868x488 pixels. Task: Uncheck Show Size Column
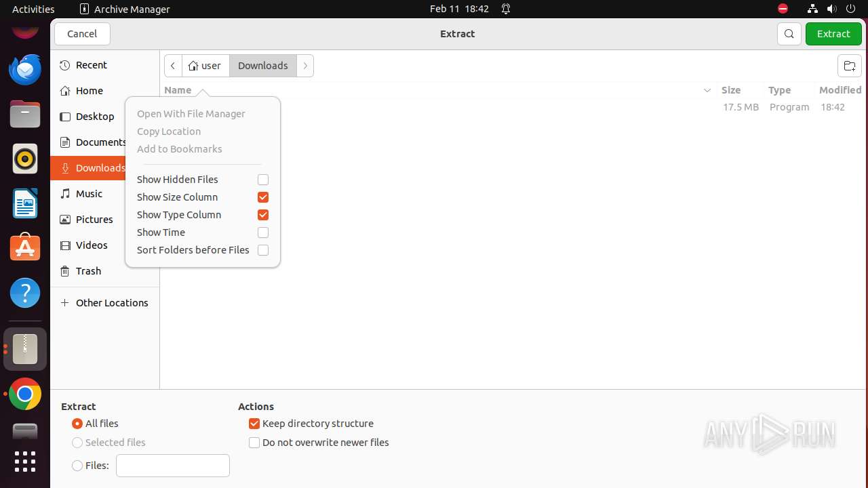(x=263, y=197)
